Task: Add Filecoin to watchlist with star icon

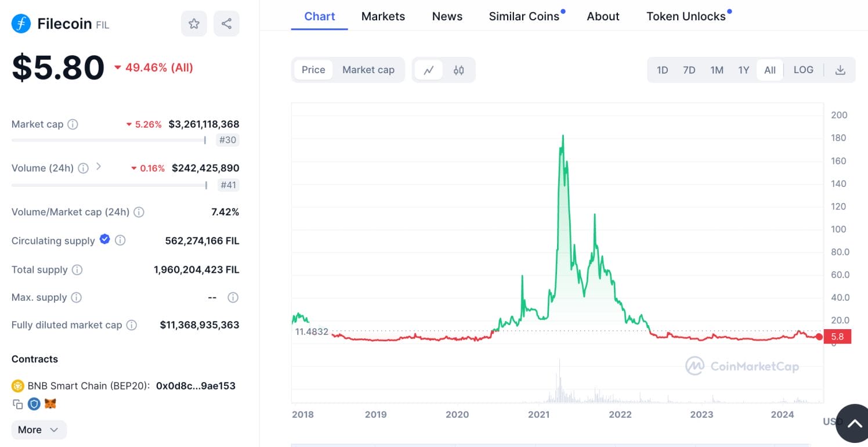Action: [x=194, y=24]
